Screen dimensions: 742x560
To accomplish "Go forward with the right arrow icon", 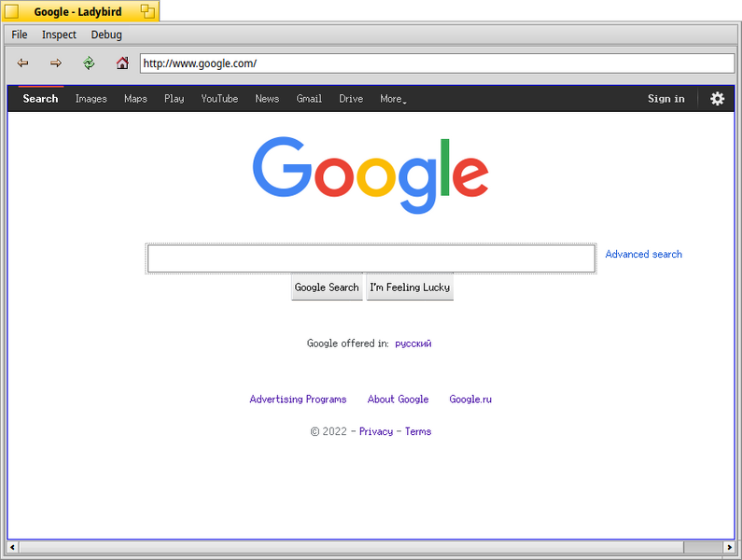I will coord(56,63).
